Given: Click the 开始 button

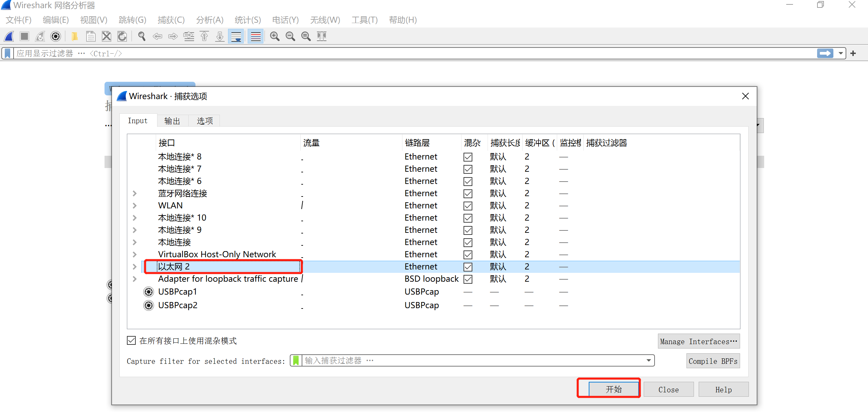Looking at the screenshot, I should 614,389.
